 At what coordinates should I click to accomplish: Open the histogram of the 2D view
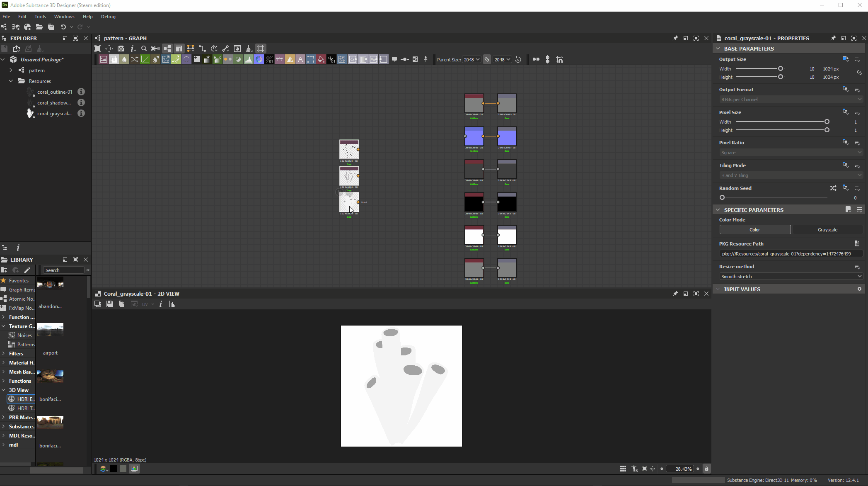[172, 304]
